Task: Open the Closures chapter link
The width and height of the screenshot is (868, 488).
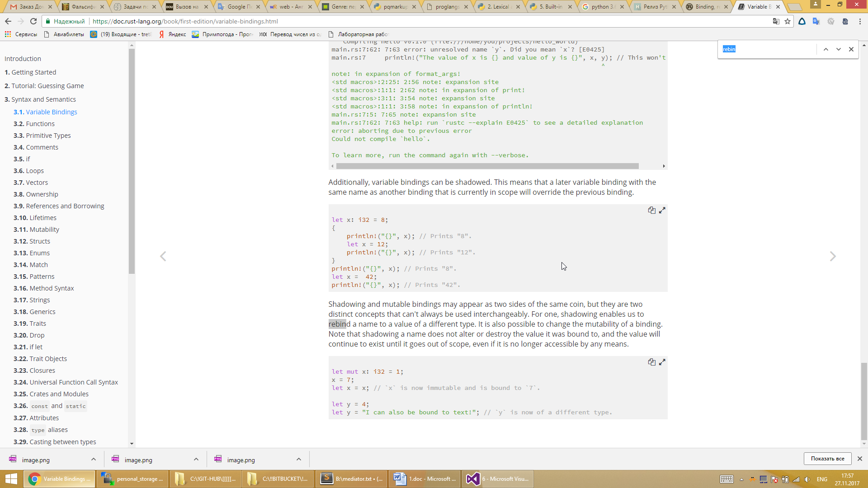Action: click(42, 371)
